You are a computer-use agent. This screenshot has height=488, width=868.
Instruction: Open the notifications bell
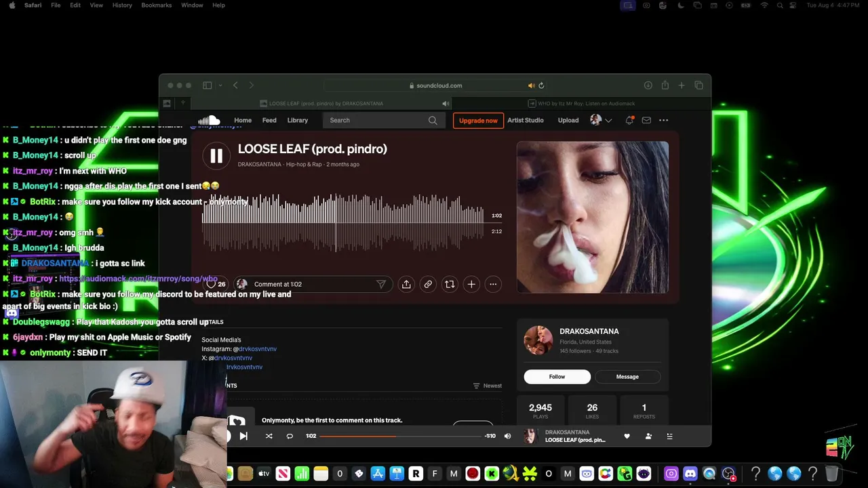click(x=629, y=120)
